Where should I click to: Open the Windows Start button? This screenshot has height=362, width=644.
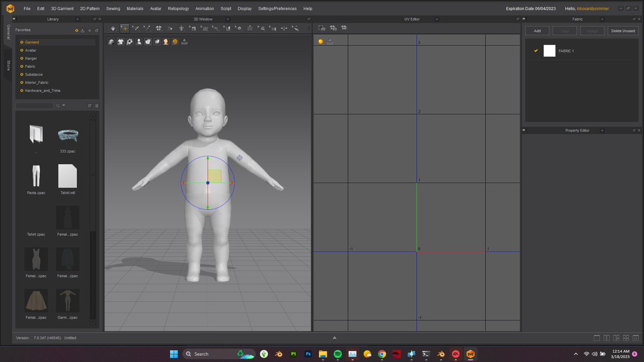(174, 354)
